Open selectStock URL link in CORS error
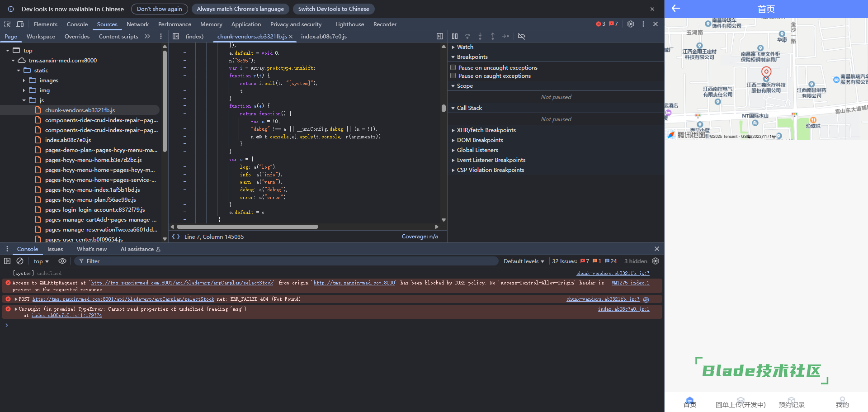This screenshot has height=412, width=868. pos(182,283)
